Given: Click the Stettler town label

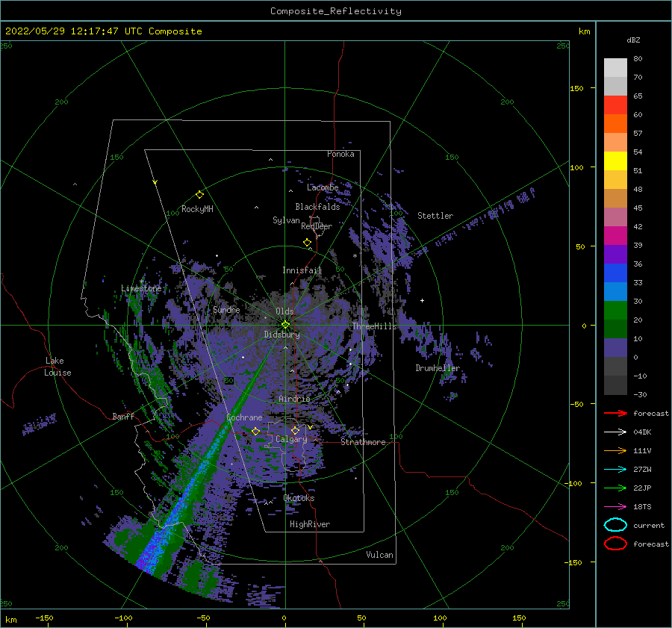Looking at the screenshot, I should point(435,216).
